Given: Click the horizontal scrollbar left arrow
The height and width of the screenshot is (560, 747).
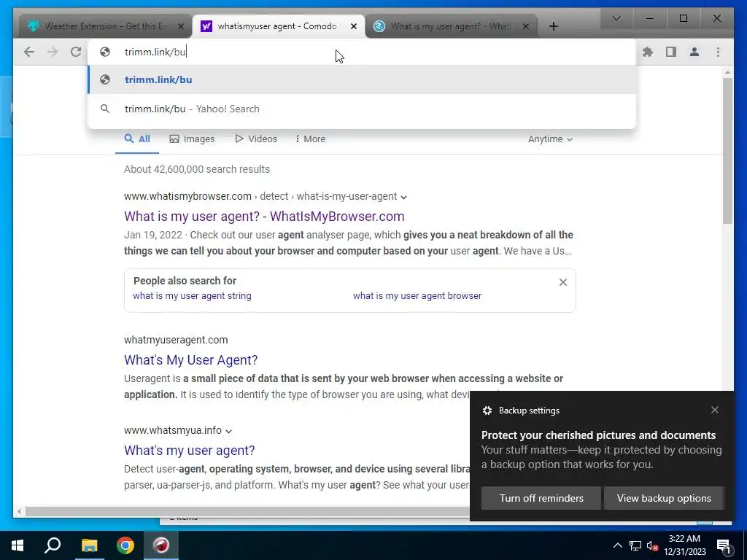Looking at the screenshot, I should pos(19,511).
